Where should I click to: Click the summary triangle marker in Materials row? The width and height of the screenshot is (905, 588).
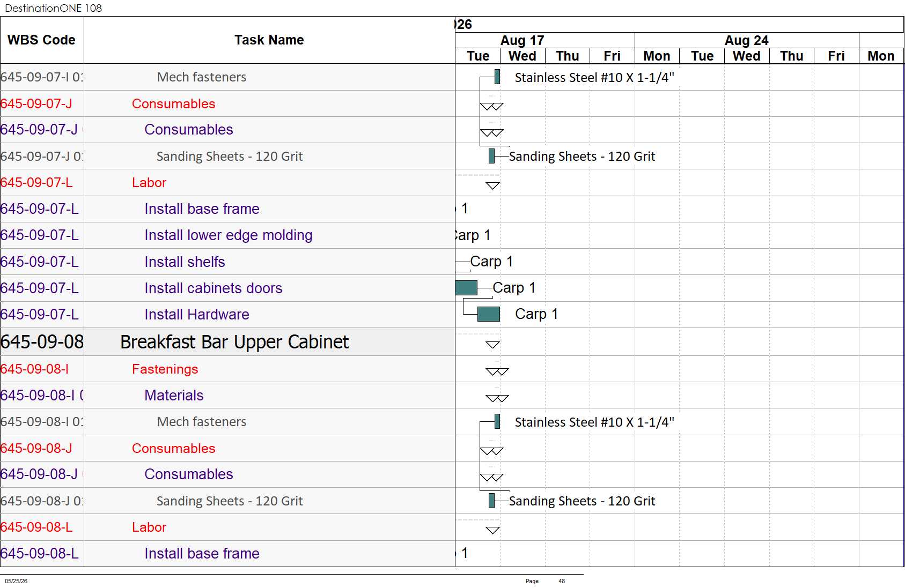(x=497, y=398)
